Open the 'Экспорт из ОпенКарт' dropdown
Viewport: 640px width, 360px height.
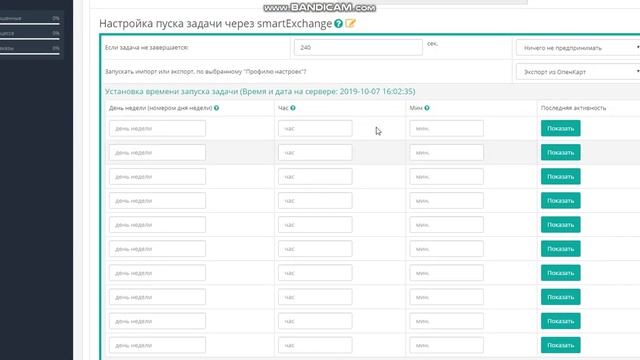(x=578, y=72)
